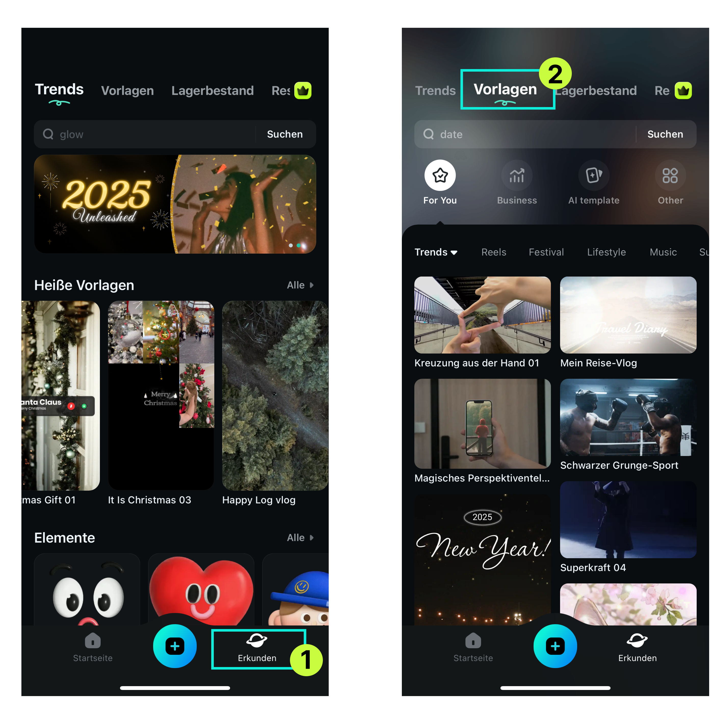Select the Lifestyle filter category
The width and height of the screenshot is (728, 718).
point(606,252)
